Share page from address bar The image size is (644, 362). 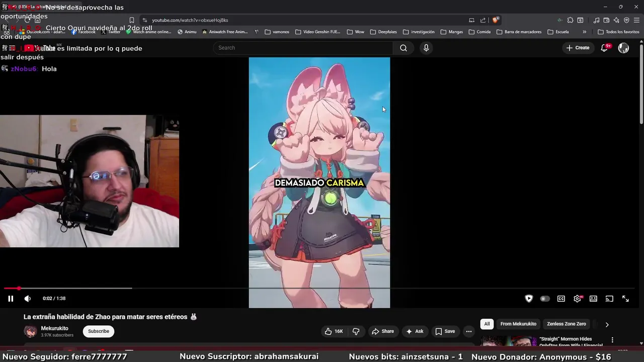(x=483, y=20)
